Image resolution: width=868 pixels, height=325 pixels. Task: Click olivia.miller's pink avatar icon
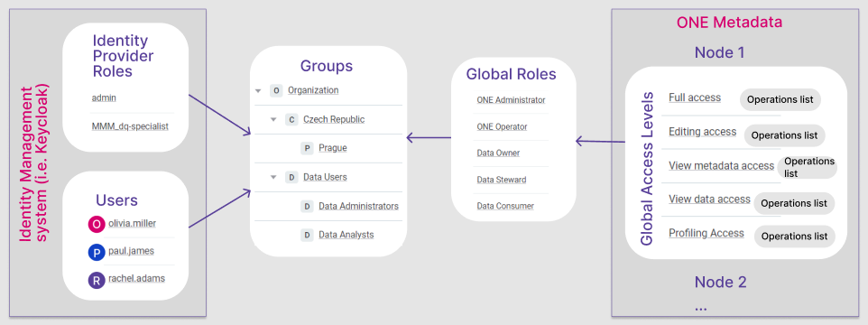click(97, 224)
